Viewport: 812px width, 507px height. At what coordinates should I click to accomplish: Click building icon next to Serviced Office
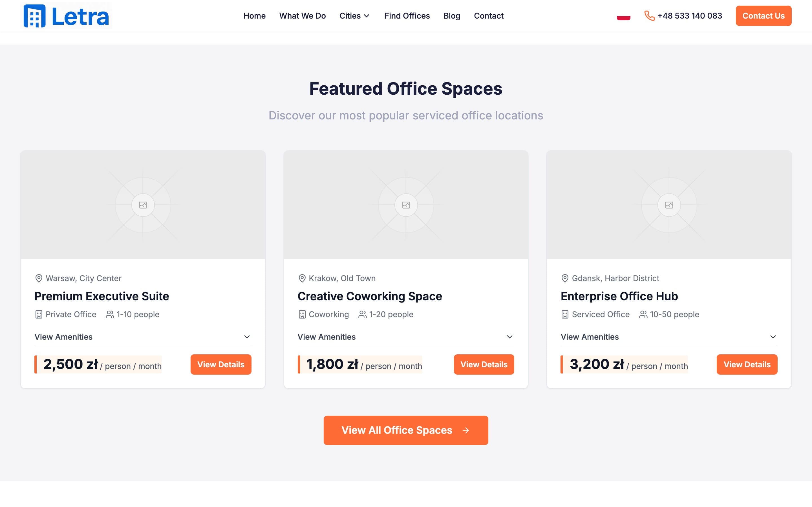565,315
